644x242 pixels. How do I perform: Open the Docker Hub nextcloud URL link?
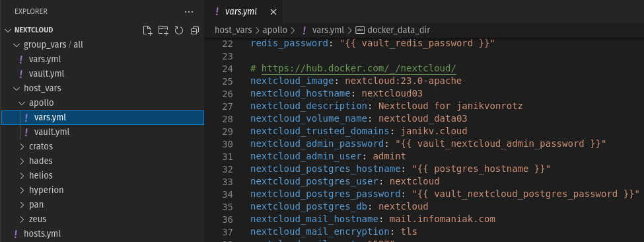click(359, 68)
